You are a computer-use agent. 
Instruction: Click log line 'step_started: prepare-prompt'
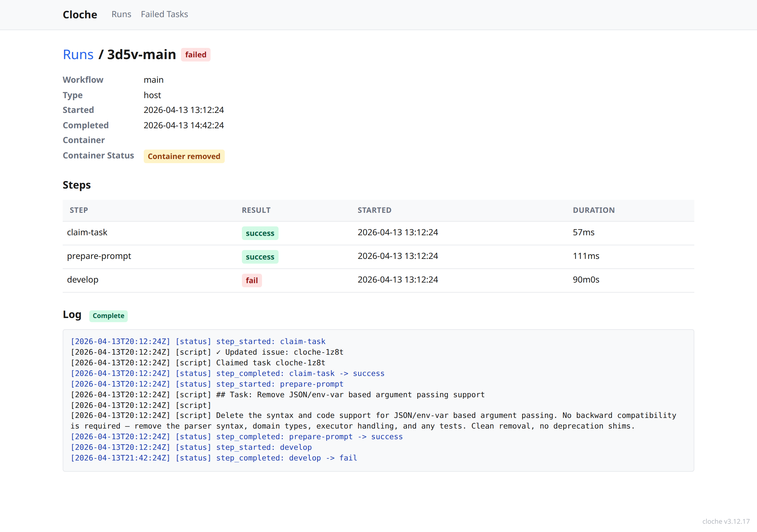(207, 384)
